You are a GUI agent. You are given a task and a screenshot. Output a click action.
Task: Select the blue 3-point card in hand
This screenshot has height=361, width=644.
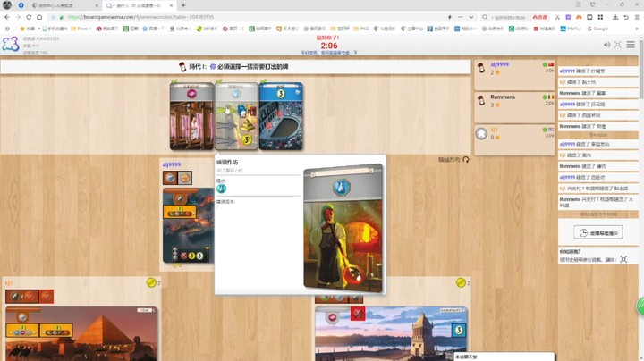pyautogui.click(x=281, y=116)
